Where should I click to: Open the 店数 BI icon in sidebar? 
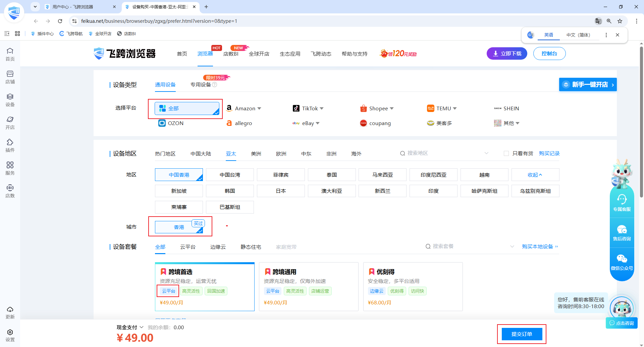tap(10, 191)
